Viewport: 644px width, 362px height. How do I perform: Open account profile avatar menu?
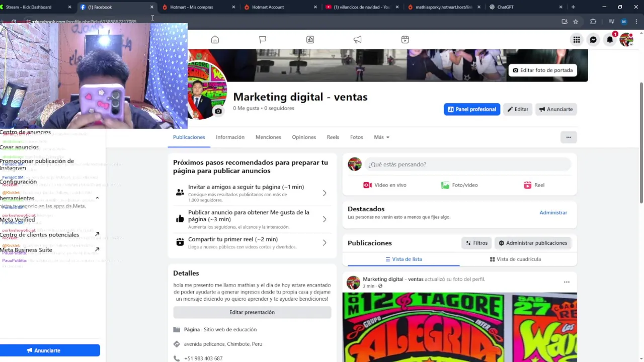(x=626, y=40)
